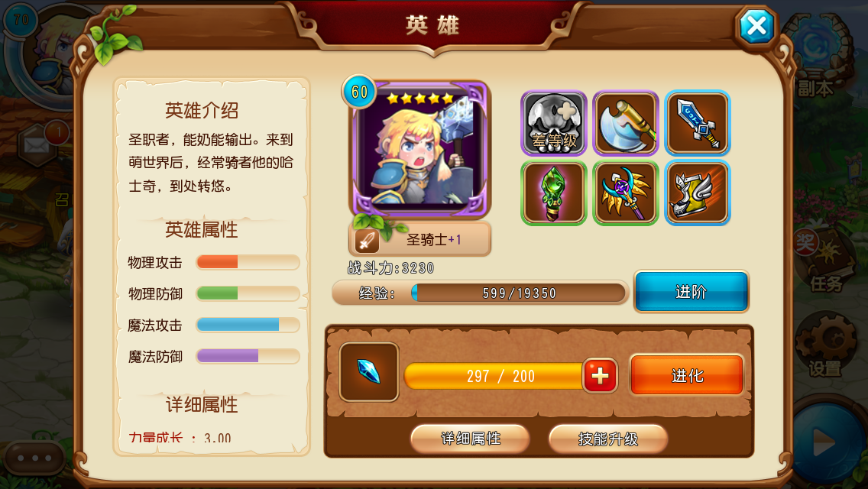Open the winged staff equipment slot

pos(626,193)
